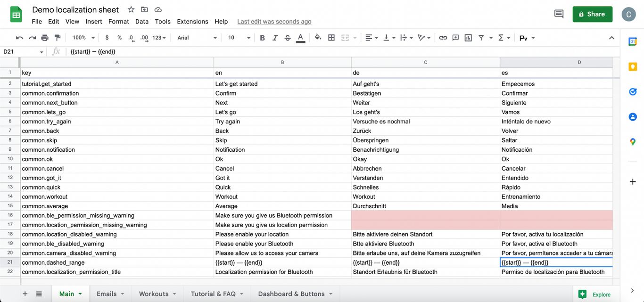The height and width of the screenshot is (302, 644).
Task: Open Google Keep in the sidebar
Action: tap(633, 66)
